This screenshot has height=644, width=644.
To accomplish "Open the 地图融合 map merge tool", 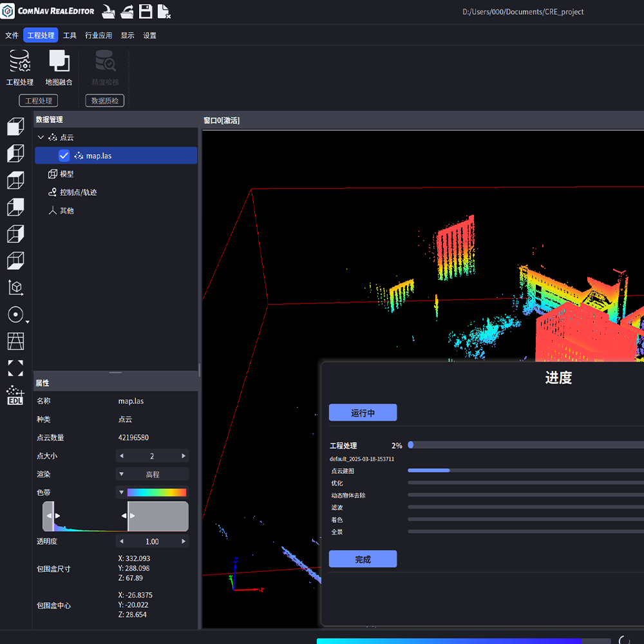I will coord(59,62).
